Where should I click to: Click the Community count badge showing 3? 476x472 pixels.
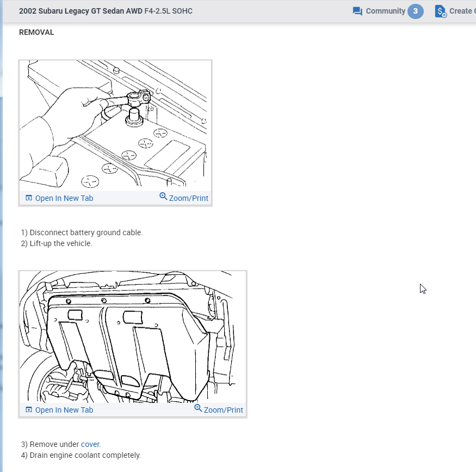coord(415,11)
